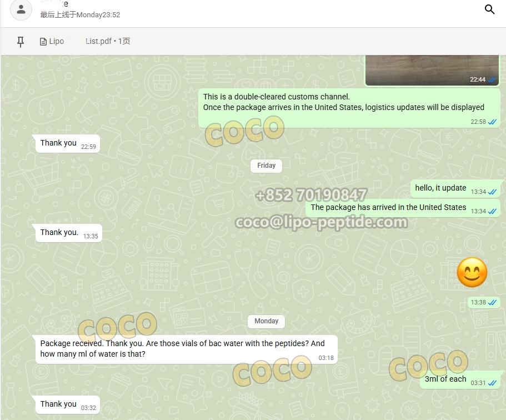Click read receipt ticks on 22:58 message
This screenshot has height=420, width=506.
pyautogui.click(x=492, y=122)
